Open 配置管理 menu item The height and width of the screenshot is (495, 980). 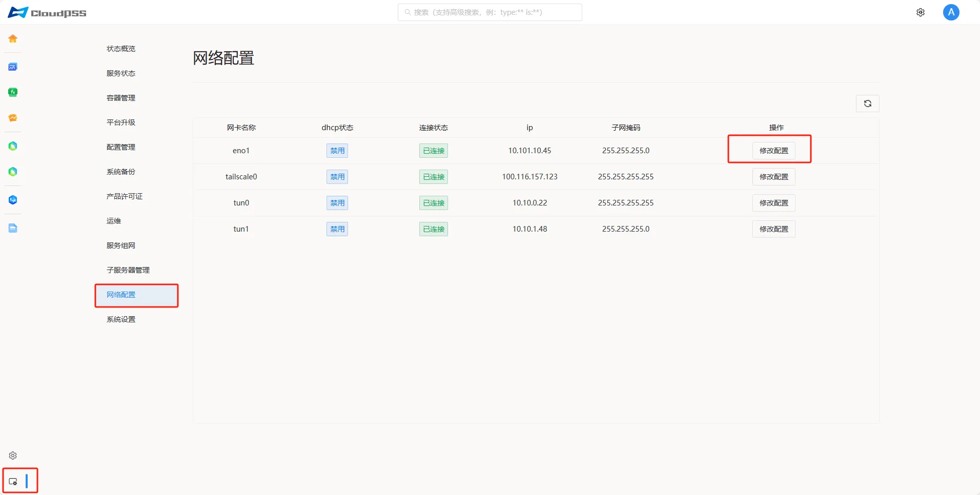[x=121, y=147]
